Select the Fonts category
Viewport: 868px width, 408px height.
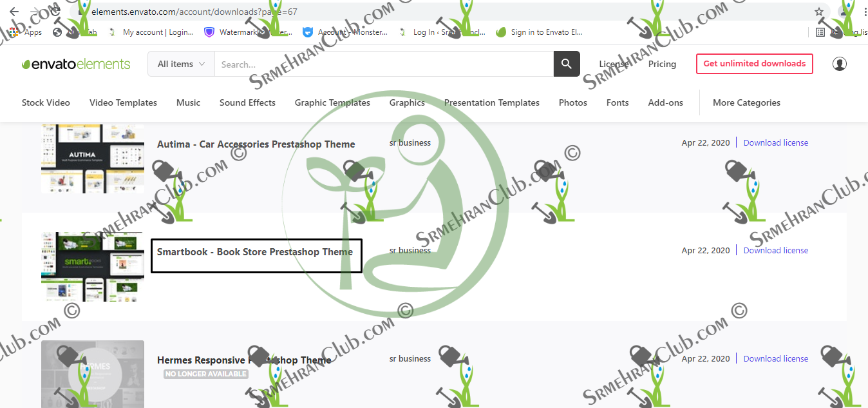click(618, 102)
